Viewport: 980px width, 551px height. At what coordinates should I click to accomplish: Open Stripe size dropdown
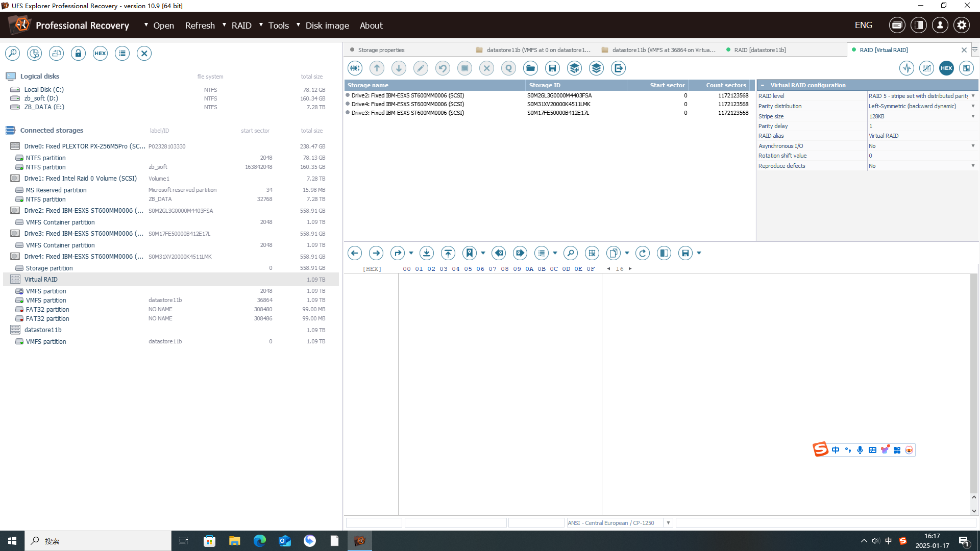tap(973, 116)
